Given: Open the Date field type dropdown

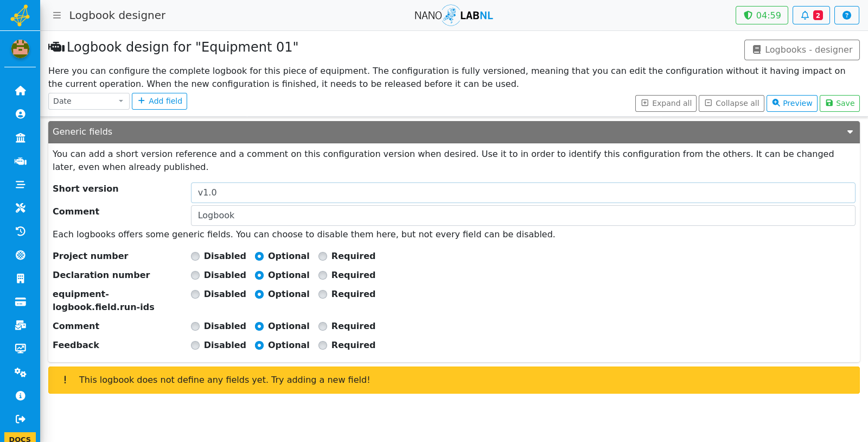Looking at the screenshot, I should point(89,101).
